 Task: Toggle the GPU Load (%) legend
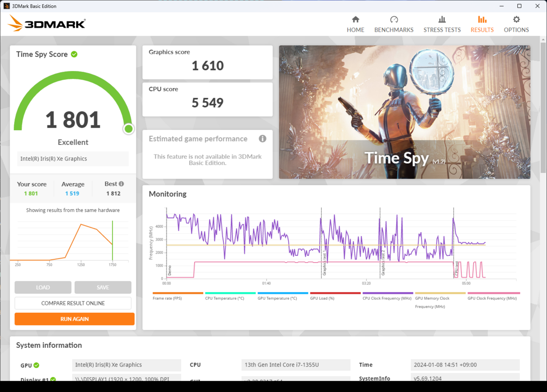tap(335, 296)
